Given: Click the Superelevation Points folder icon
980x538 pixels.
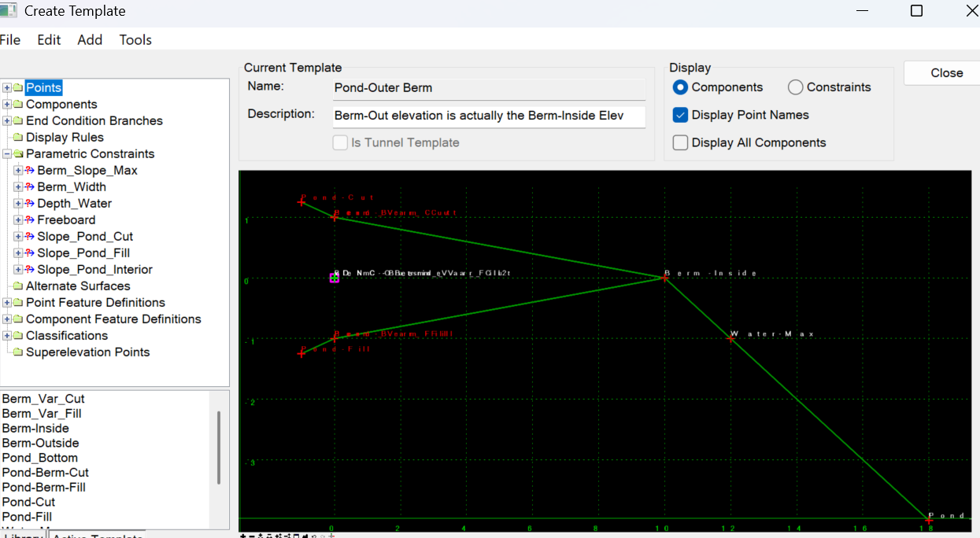Looking at the screenshot, I should pos(18,352).
